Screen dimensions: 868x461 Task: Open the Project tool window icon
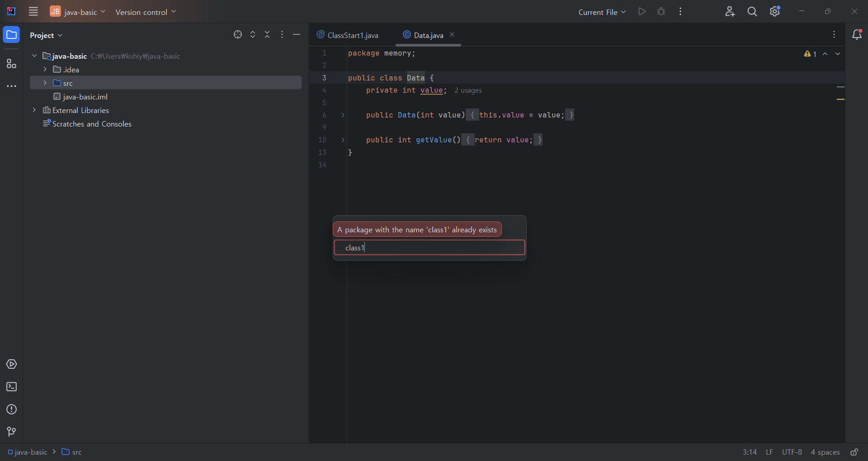point(11,35)
